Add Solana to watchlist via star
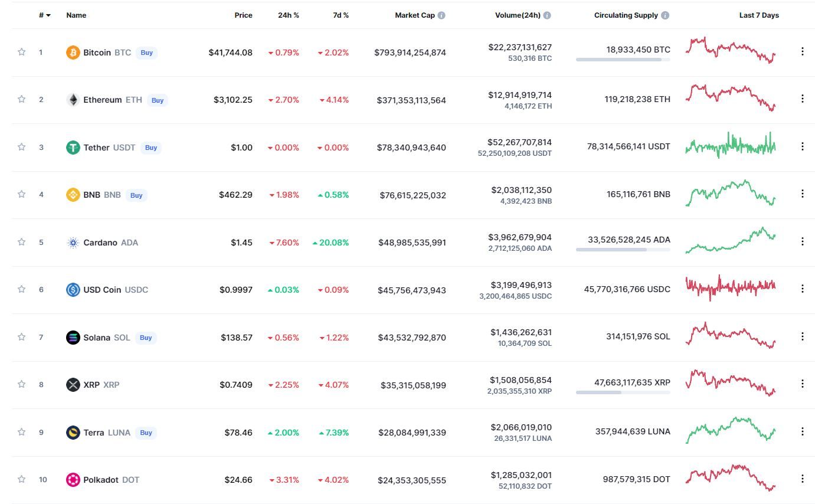The height and width of the screenshot is (504, 815). 22,337
